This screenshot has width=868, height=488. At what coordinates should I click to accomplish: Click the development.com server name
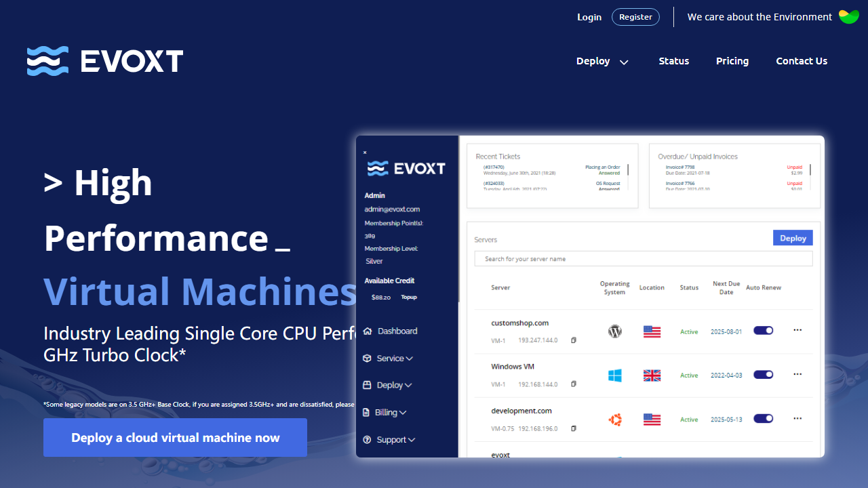click(x=521, y=411)
